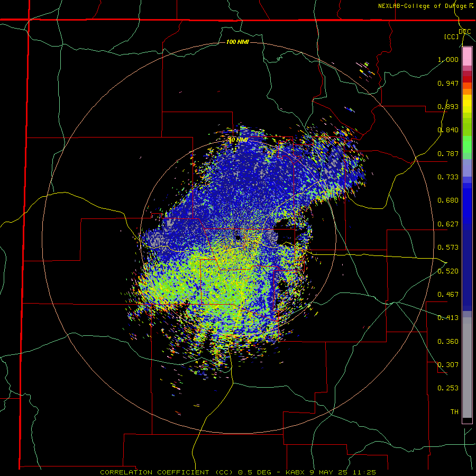The width and height of the screenshot is (476, 476).
Task: Click the DCC label above the color scale
Action: pos(465,32)
